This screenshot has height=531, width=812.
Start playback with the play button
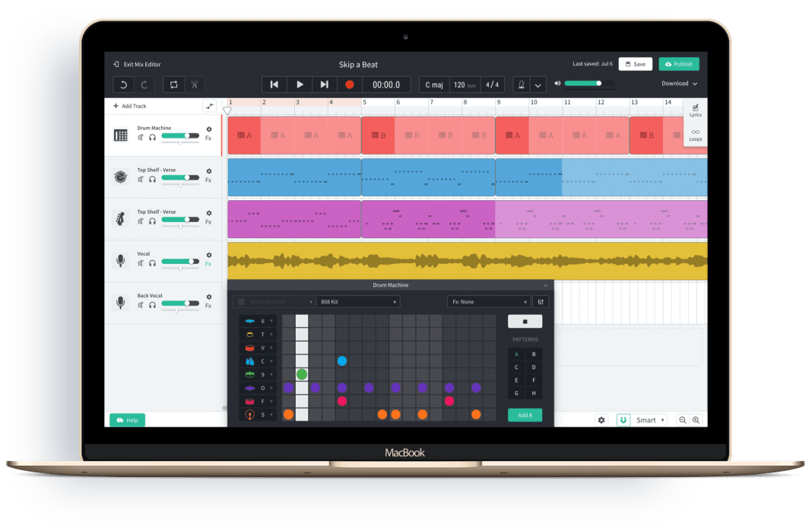point(300,84)
